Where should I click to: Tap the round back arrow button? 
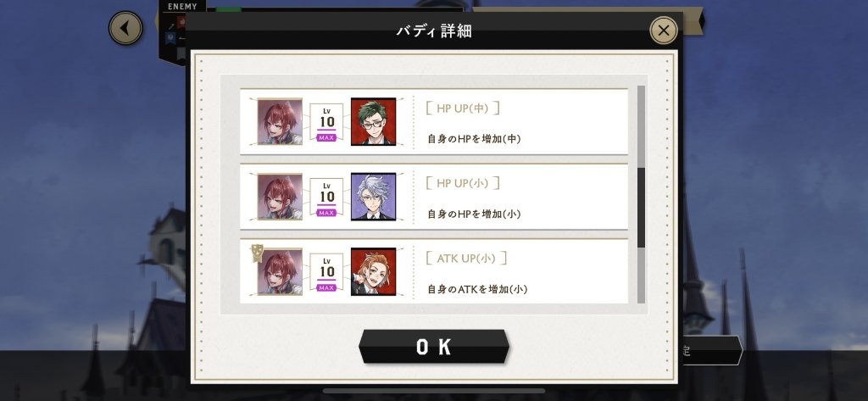125,28
